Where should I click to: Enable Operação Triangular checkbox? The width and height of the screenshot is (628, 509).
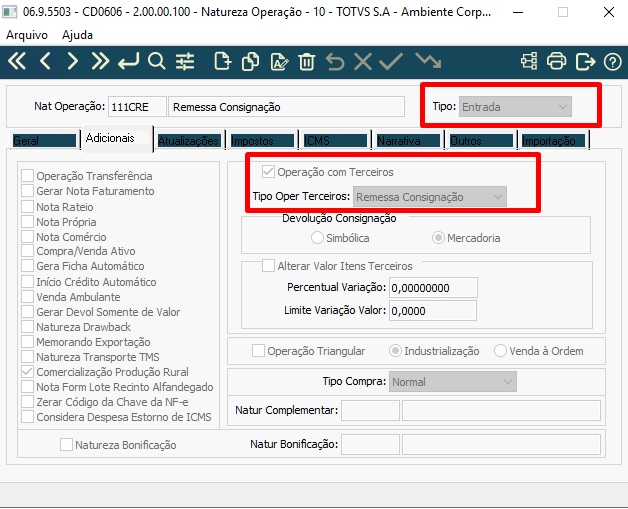(x=258, y=351)
